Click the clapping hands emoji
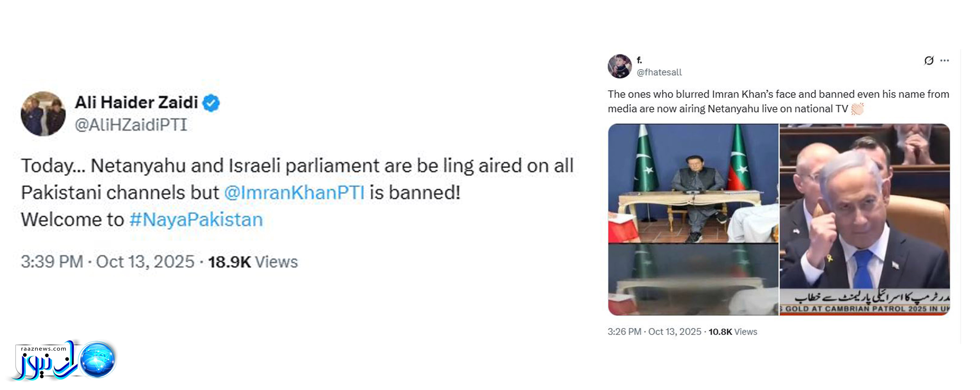The width and height of the screenshot is (980, 390). click(858, 109)
